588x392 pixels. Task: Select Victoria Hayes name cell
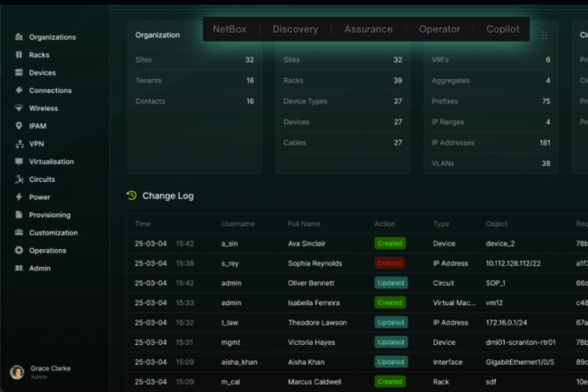point(311,342)
